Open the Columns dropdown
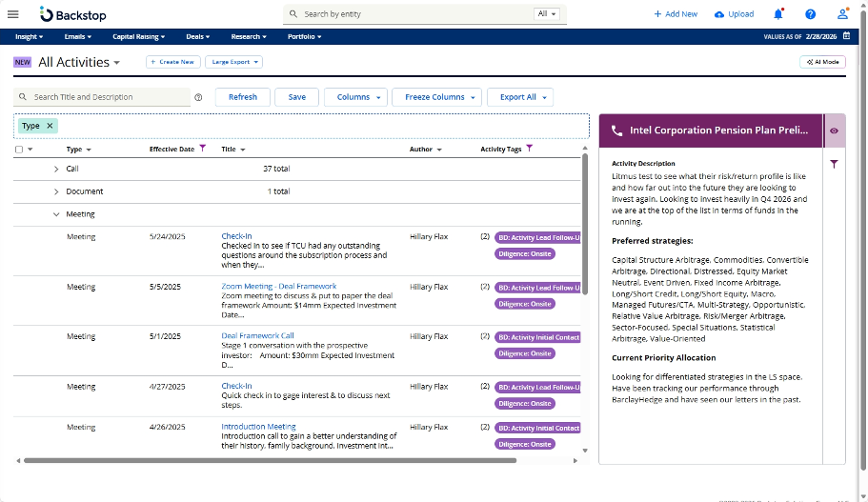868x502 pixels. click(356, 97)
